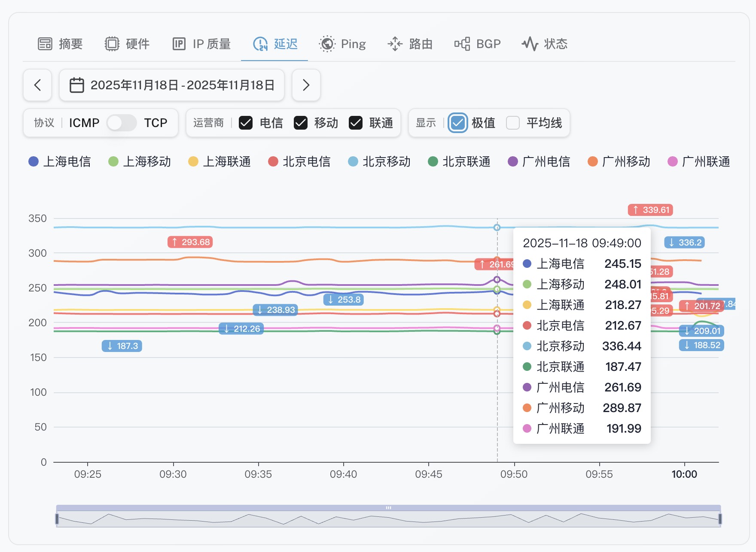Uncheck the 电信 carrier checkbox

click(246, 123)
